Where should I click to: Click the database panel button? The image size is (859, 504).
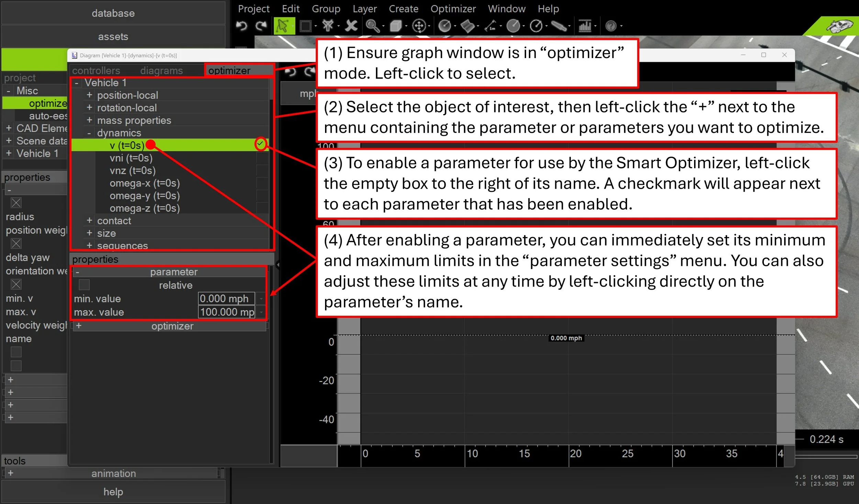pyautogui.click(x=113, y=13)
